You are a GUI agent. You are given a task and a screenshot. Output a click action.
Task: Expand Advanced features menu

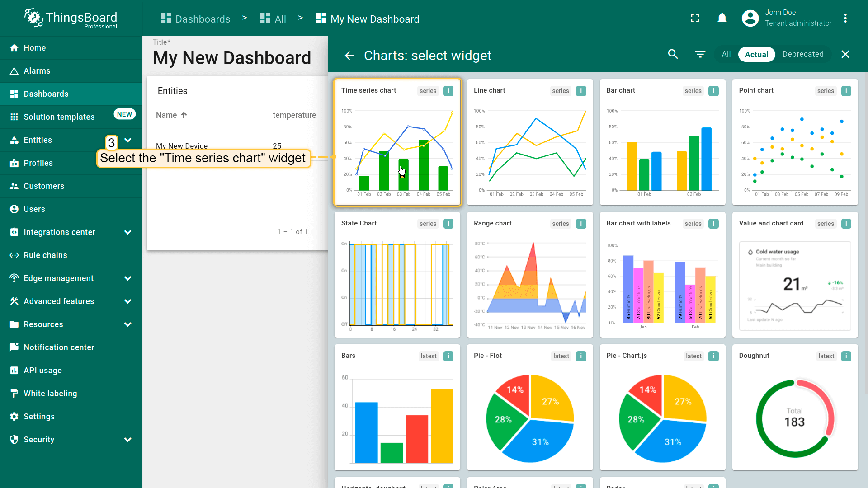click(128, 301)
